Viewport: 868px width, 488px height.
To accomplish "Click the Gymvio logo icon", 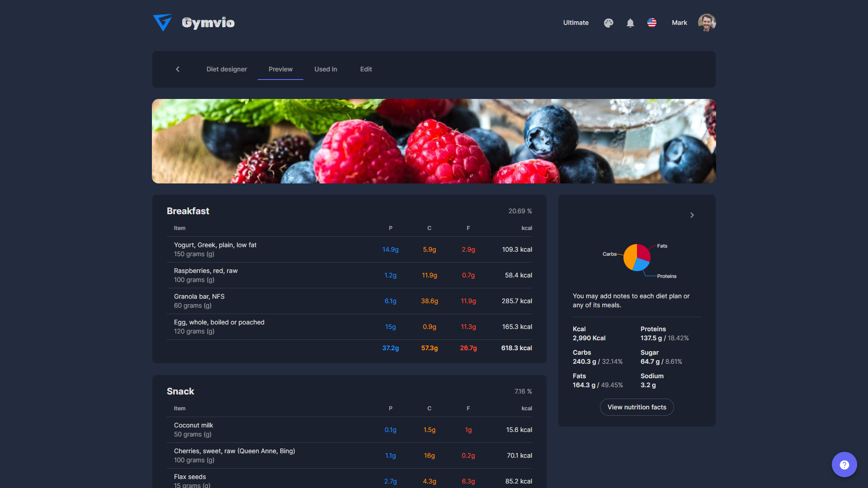I will [163, 23].
